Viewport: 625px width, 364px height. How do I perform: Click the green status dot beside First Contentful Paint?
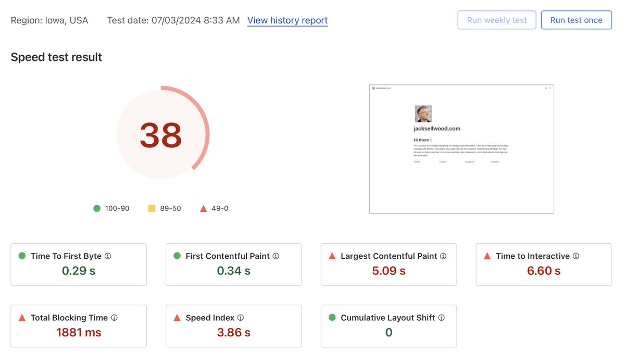[177, 256]
